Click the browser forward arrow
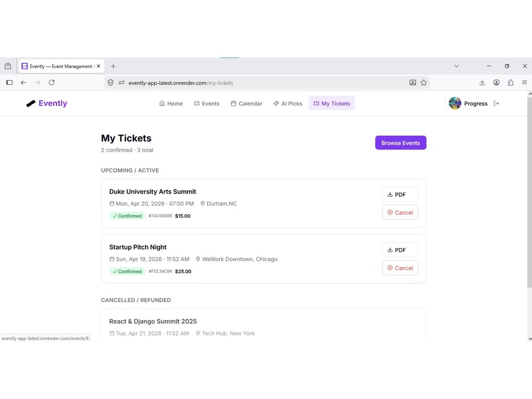Screen dimensions: 532x399 (37, 82)
